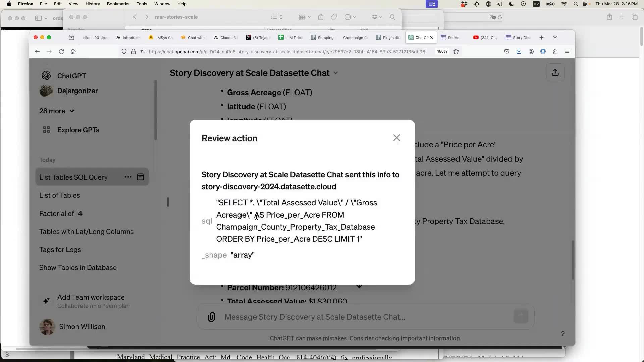Click the attach file paperclip icon

211,317
